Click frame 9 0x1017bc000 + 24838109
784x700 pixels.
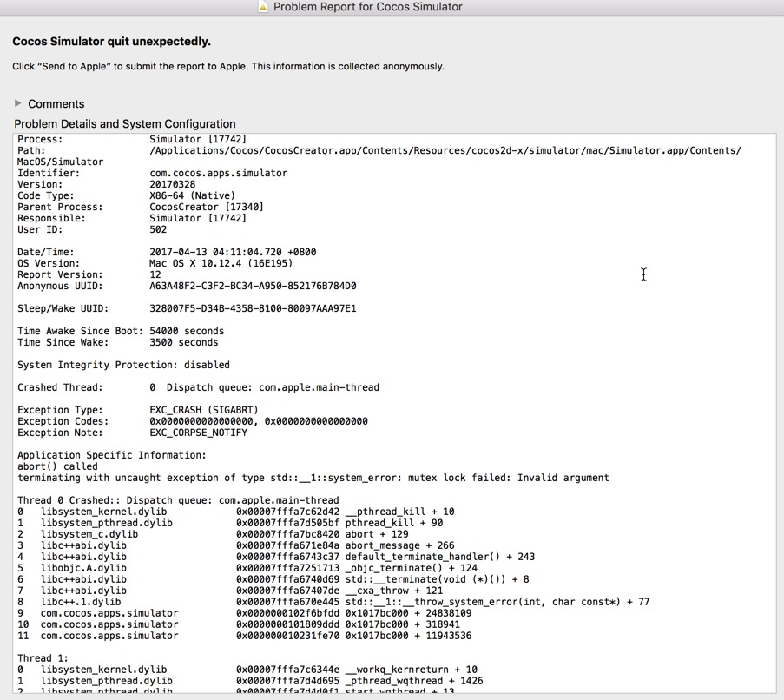point(245,613)
